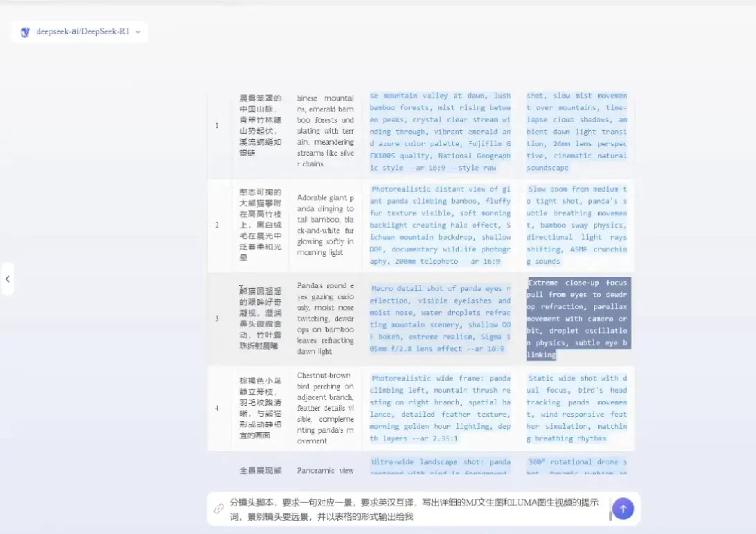This screenshot has width=756, height=534.
Task: Click the 'Slow zoom' LUMA prompt in row 2
Action: point(579,225)
